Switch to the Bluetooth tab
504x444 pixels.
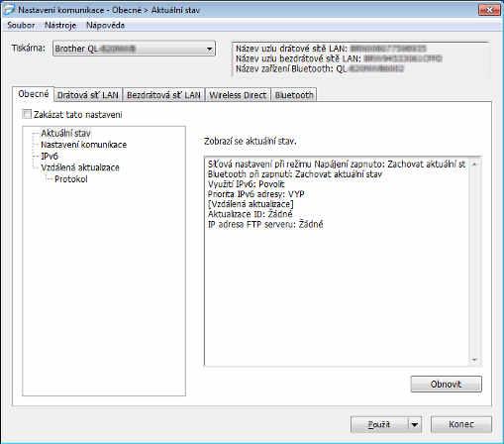[x=294, y=95]
